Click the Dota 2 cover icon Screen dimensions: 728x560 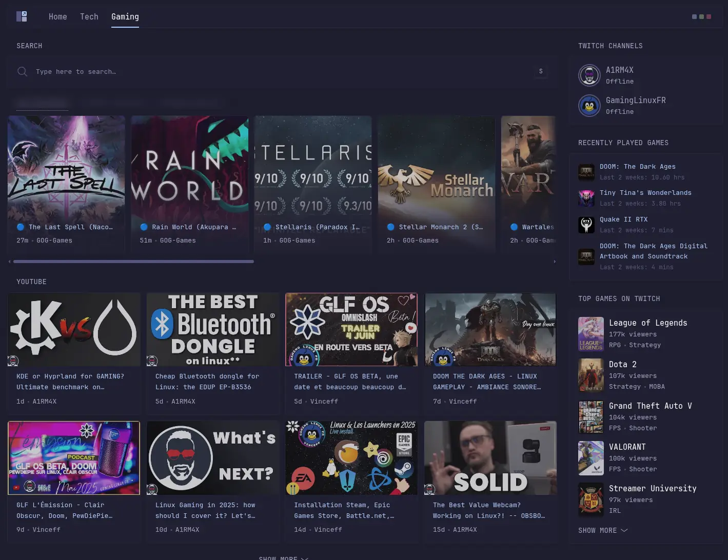pos(591,375)
